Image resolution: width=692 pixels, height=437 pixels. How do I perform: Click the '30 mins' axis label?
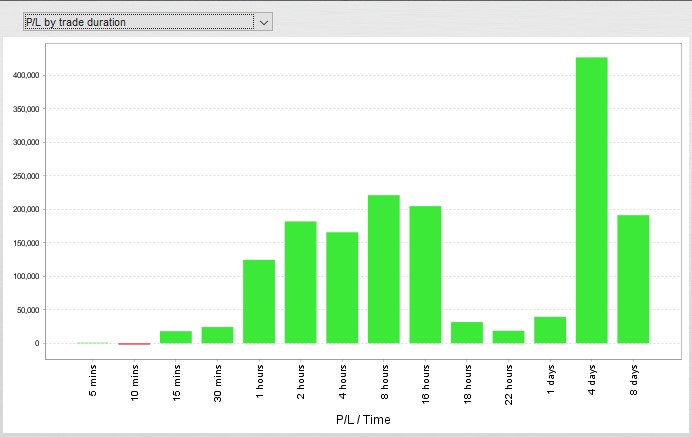pos(218,383)
